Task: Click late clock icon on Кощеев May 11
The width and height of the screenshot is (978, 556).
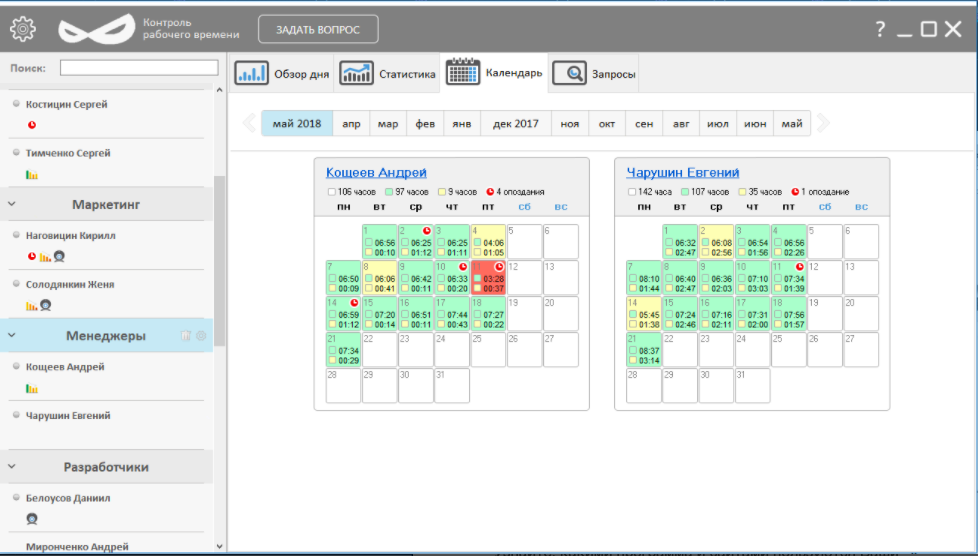Action: (499, 267)
